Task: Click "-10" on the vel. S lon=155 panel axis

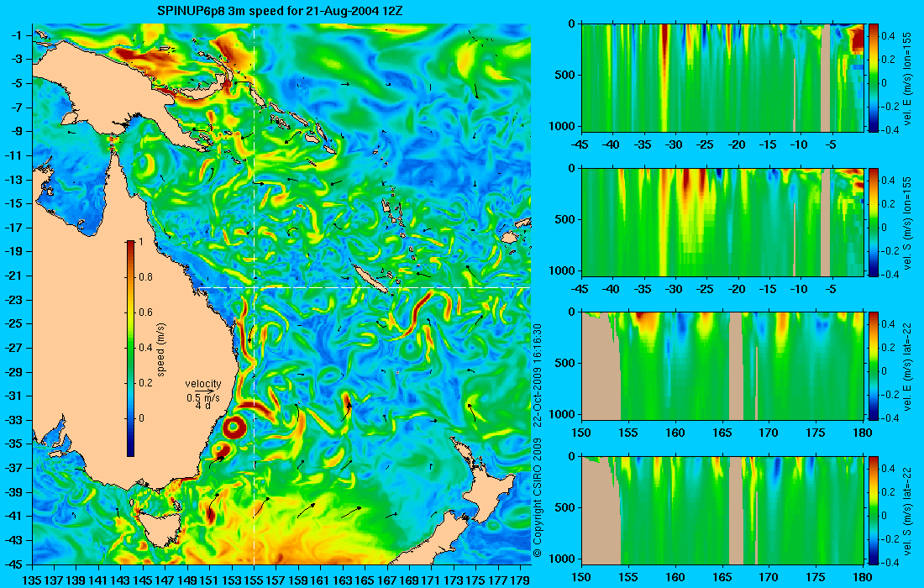Action: point(799,289)
